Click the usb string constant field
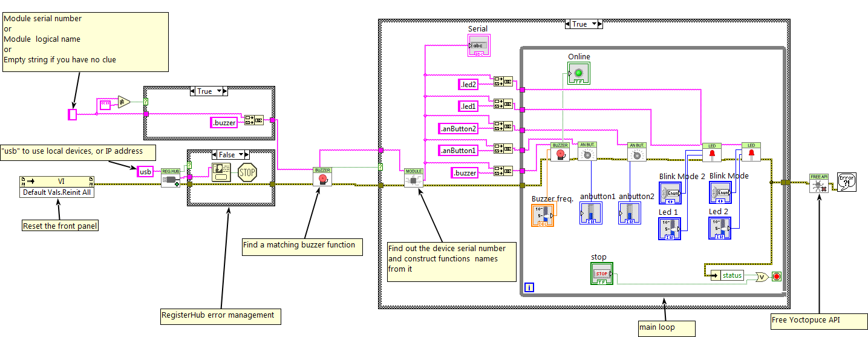 pos(146,172)
